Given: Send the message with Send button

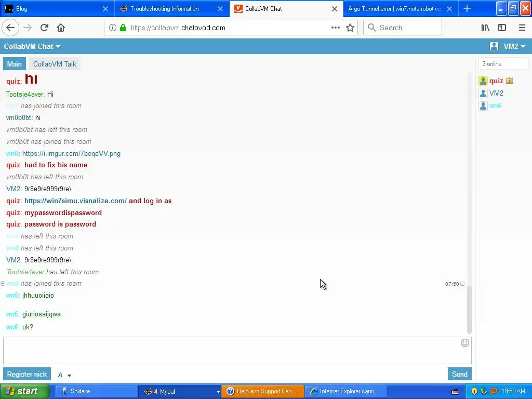Looking at the screenshot, I should point(459,374).
